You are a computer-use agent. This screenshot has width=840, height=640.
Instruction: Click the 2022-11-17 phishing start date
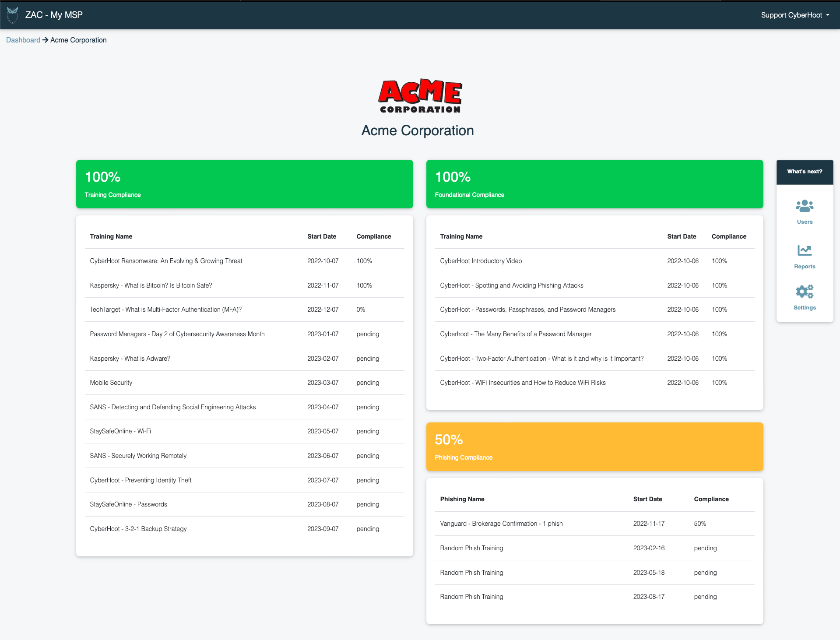pos(649,524)
